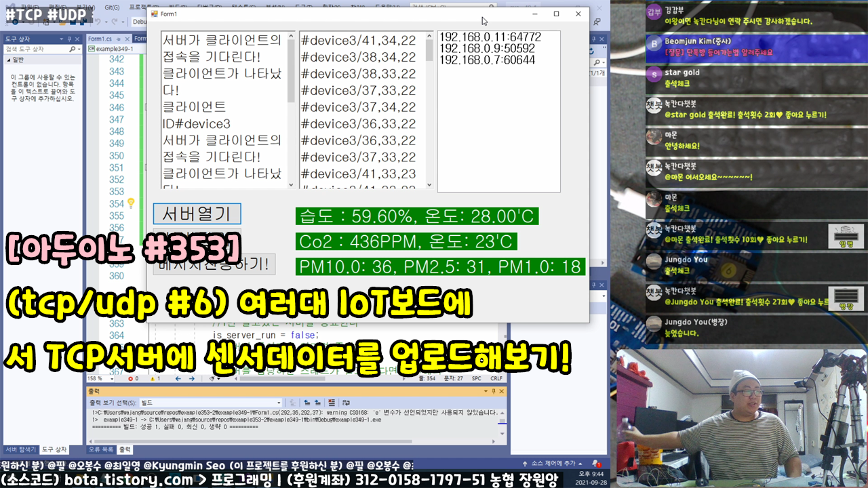Switch to the 도구 상자 bottom tab
This screenshot has height=488, width=868.
pyautogui.click(x=54, y=449)
